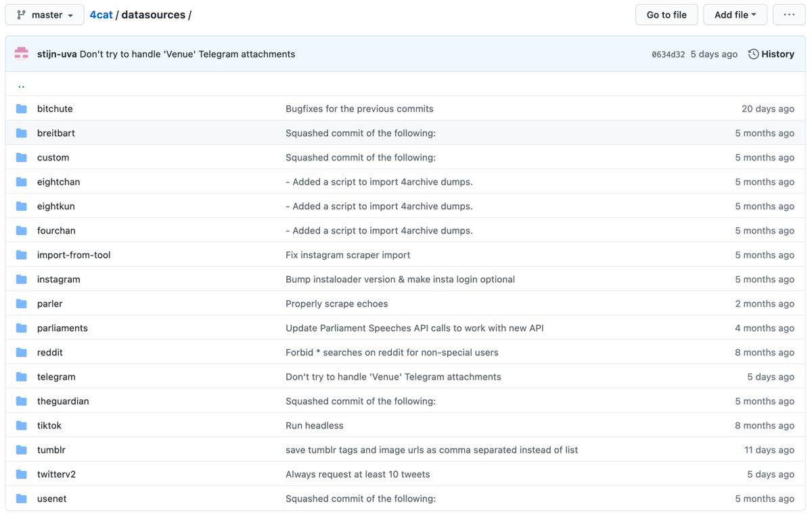Open commit 'Update Parliament Speeches API calls'

415,328
